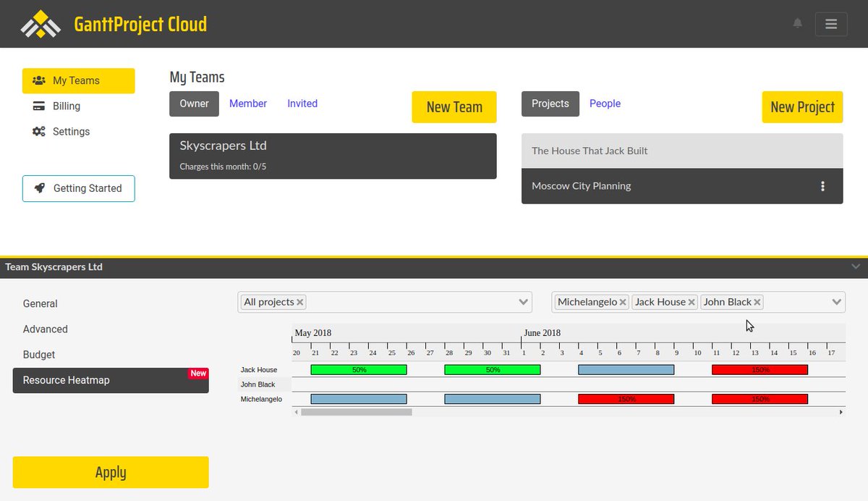This screenshot has width=868, height=501.
Task: Open the hamburger menu
Action: (x=830, y=23)
